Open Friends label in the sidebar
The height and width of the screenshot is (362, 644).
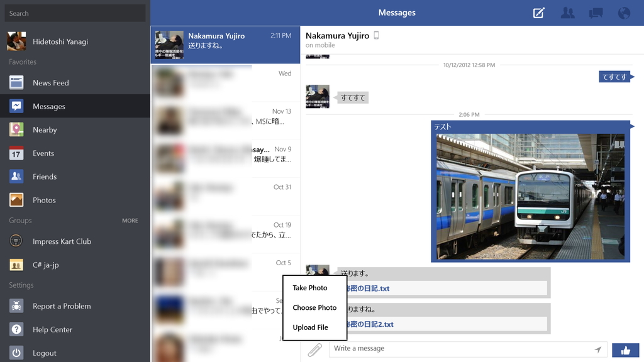click(x=45, y=177)
